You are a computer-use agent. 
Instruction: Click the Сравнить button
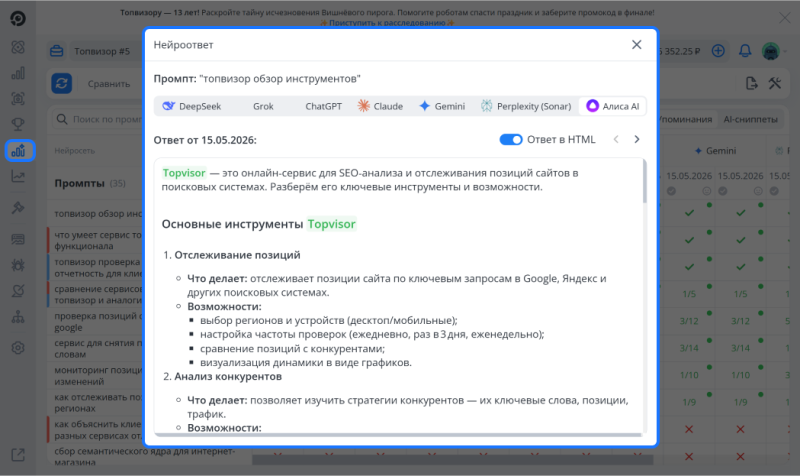click(109, 83)
